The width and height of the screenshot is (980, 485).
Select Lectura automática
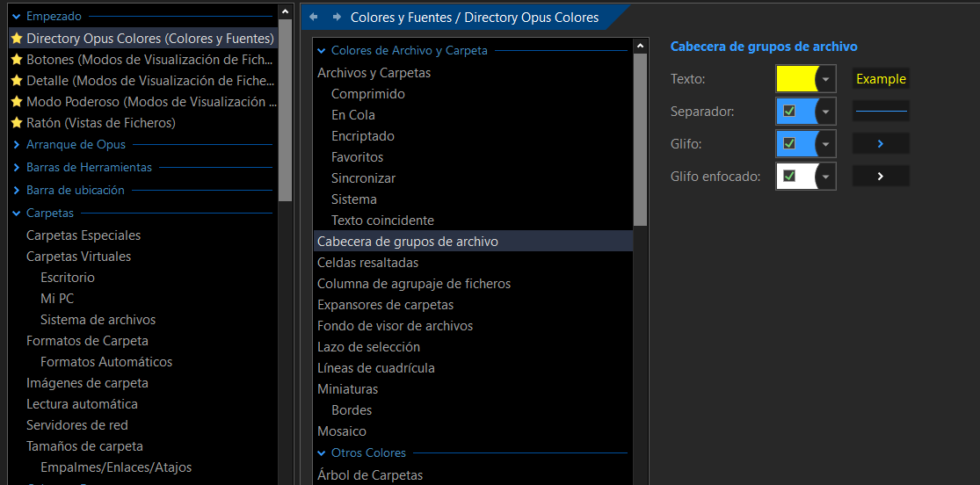pos(82,404)
